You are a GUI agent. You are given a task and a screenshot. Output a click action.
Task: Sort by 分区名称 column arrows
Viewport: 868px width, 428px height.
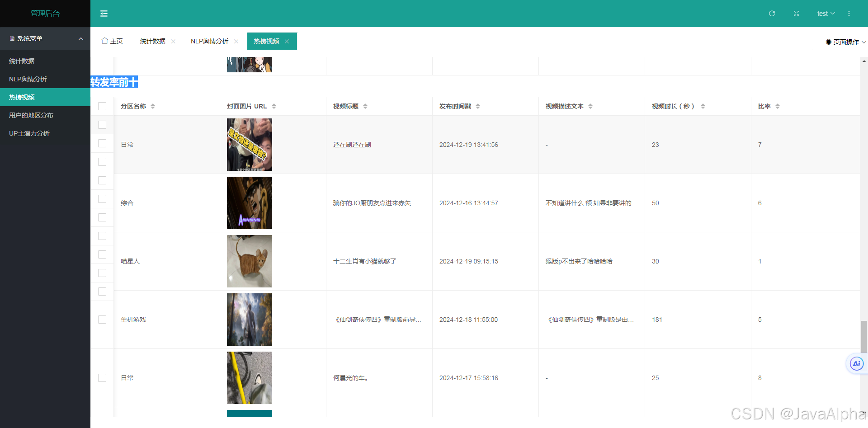point(153,106)
